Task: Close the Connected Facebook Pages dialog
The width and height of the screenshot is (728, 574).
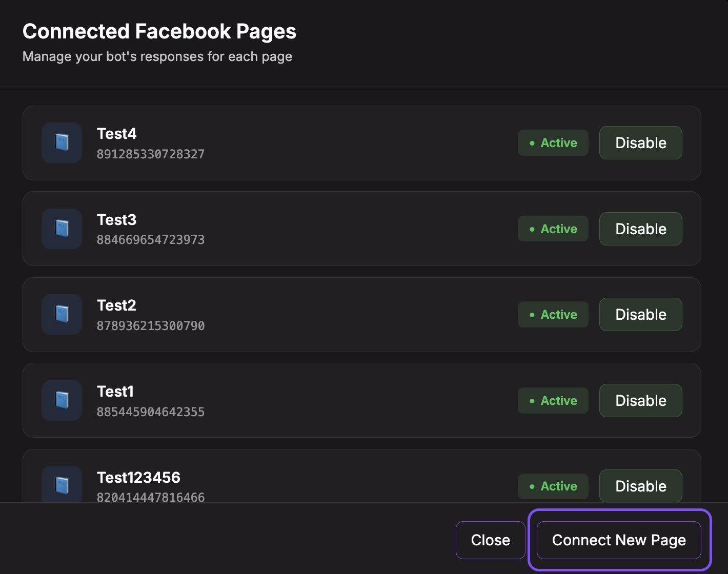Action: [490, 540]
